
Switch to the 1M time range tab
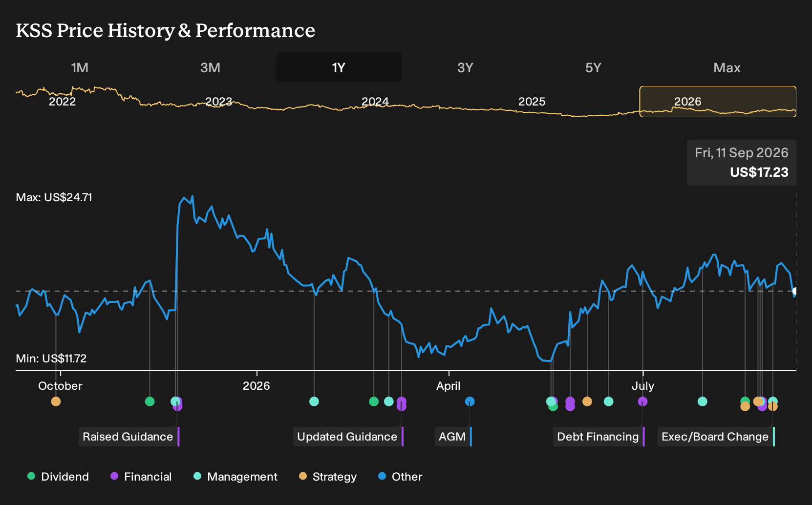(80, 67)
